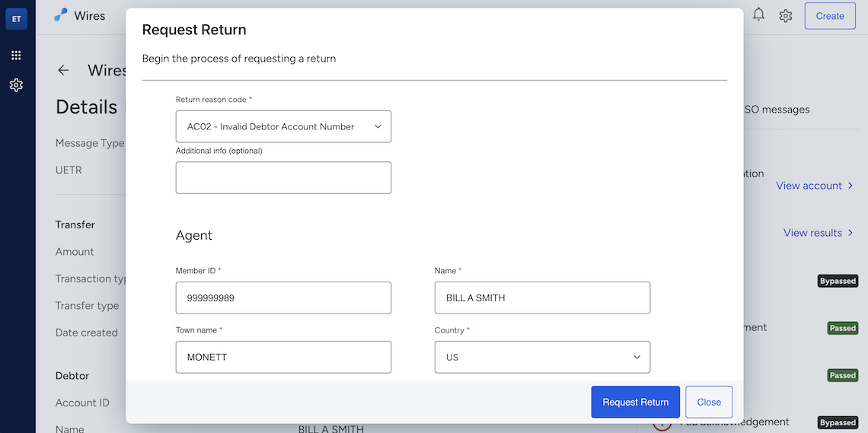
Task: Open the Return reason code dropdown
Action: click(283, 126)
